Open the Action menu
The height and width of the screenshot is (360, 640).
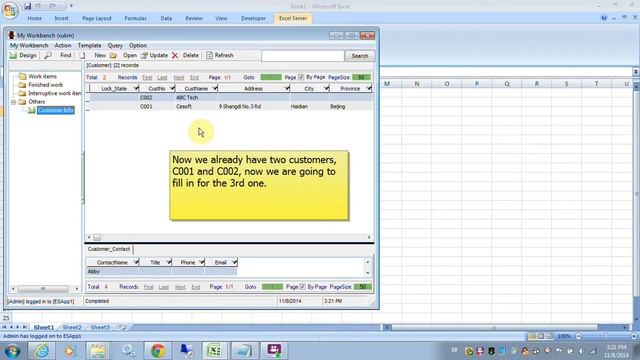[x=63, y=45]
